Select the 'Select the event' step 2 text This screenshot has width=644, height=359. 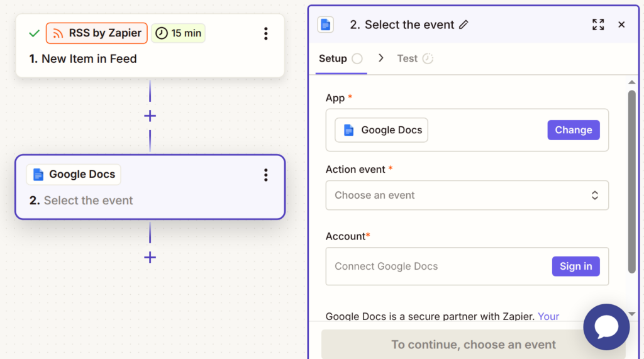pyautogui.click(x=88, y=201)
